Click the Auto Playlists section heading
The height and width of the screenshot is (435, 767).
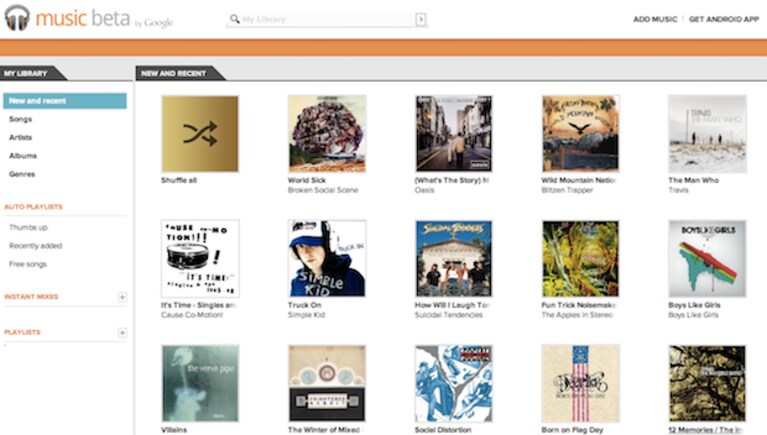click(33, 206)
